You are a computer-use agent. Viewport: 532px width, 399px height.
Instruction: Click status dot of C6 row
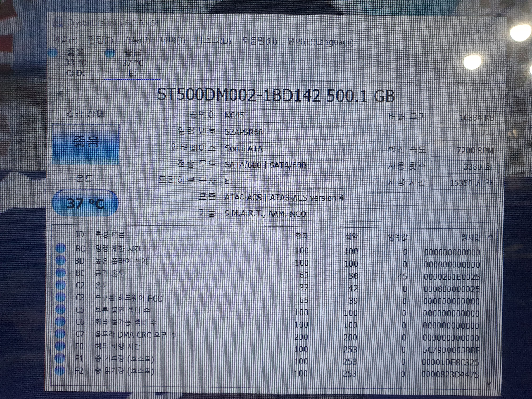pyautogui.click(x=60, y=322)
